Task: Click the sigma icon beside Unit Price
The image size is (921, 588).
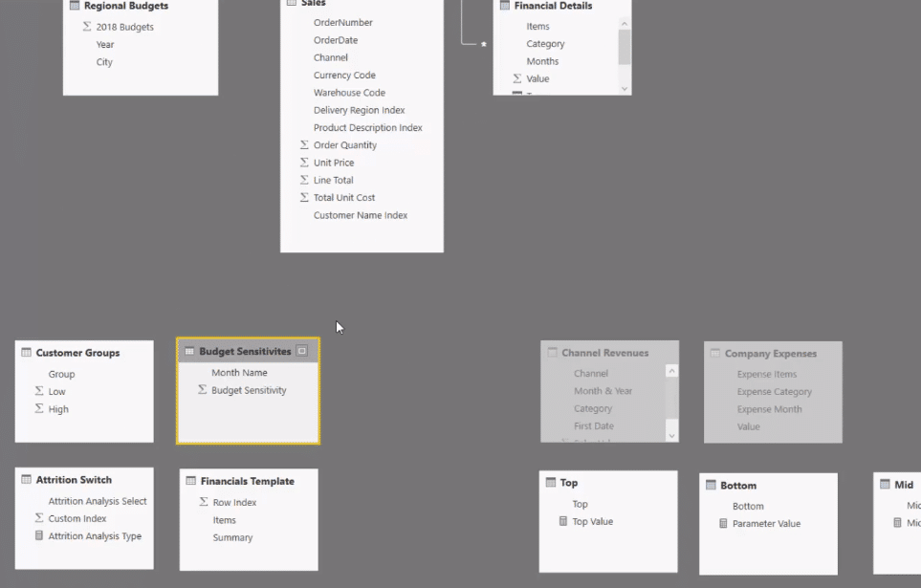Action: [304, 163]
